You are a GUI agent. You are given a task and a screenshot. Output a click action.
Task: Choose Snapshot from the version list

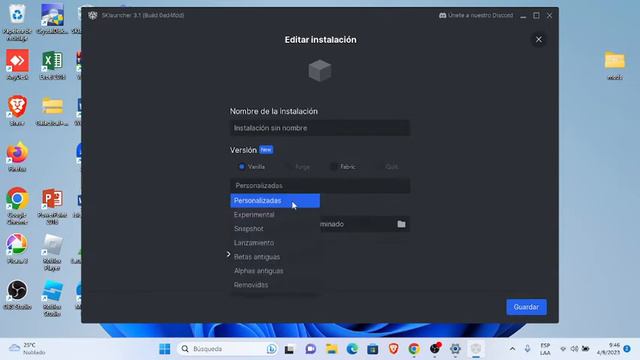tap(275, 229)
